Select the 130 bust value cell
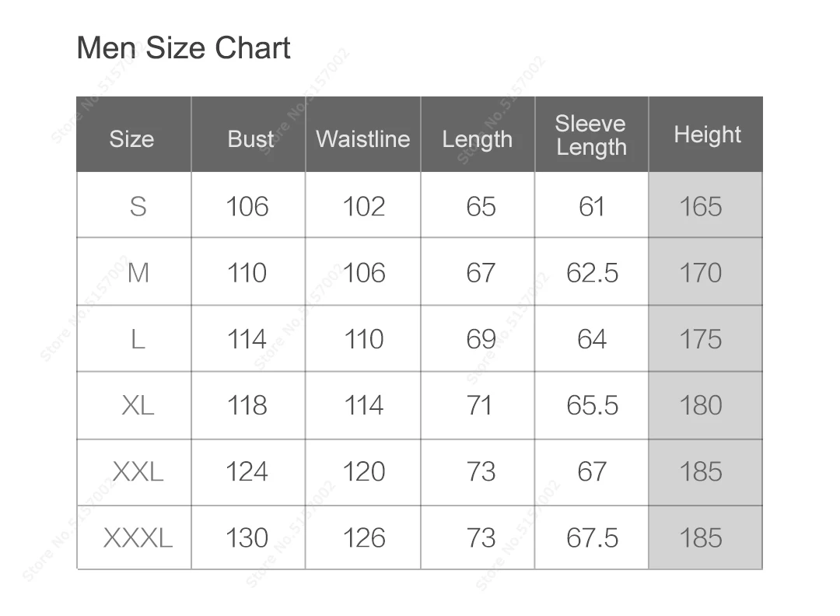The image size is (840, 616). [x=247, y=537]
